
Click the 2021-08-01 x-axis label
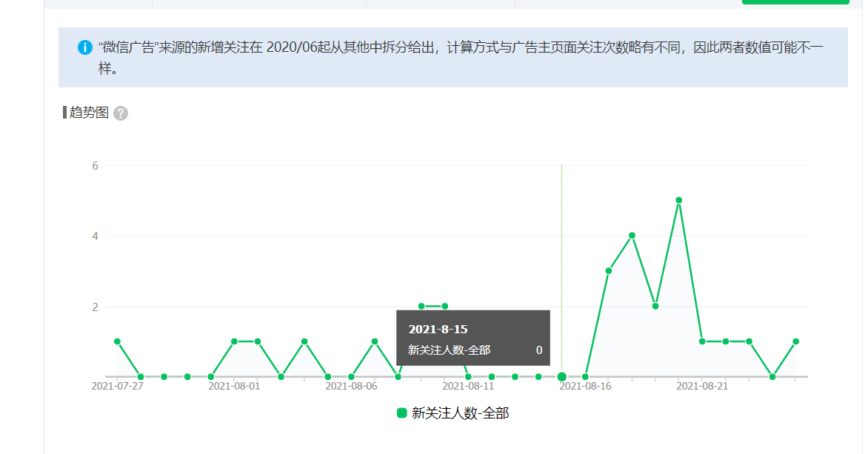(234, 386)
